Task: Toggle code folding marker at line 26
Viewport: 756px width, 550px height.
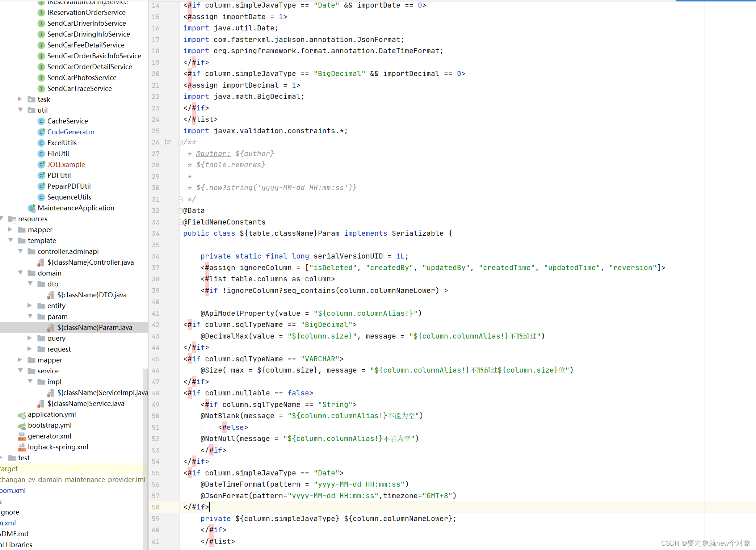Action: coord(180,142)
